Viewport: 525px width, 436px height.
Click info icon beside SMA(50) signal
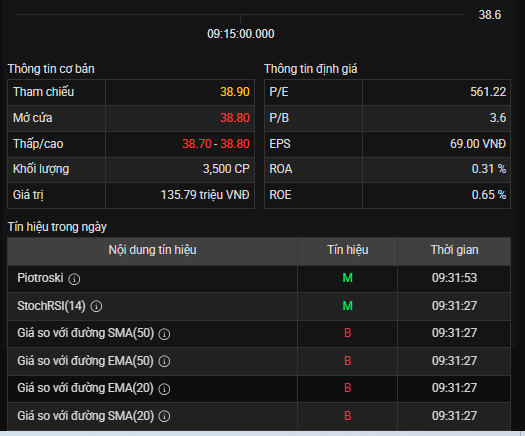tap(164, 334)
